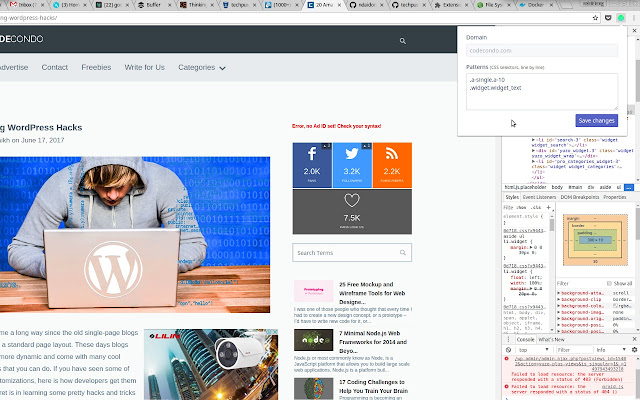Toggle the :hov element state button
Viewport: 640px width, 400px height.
[521, 207]
